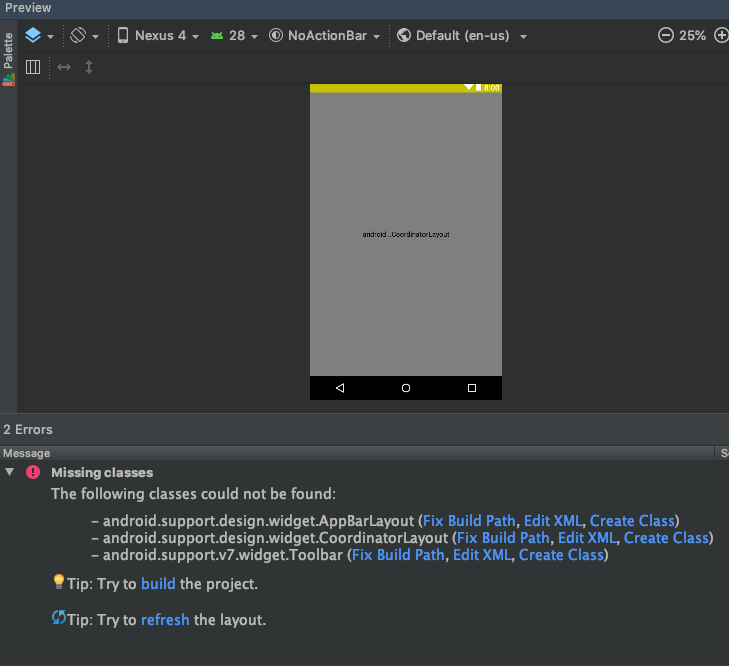
Task: Open the design surface layers icon
Action: pyautogui.click(x=33, y=35)
